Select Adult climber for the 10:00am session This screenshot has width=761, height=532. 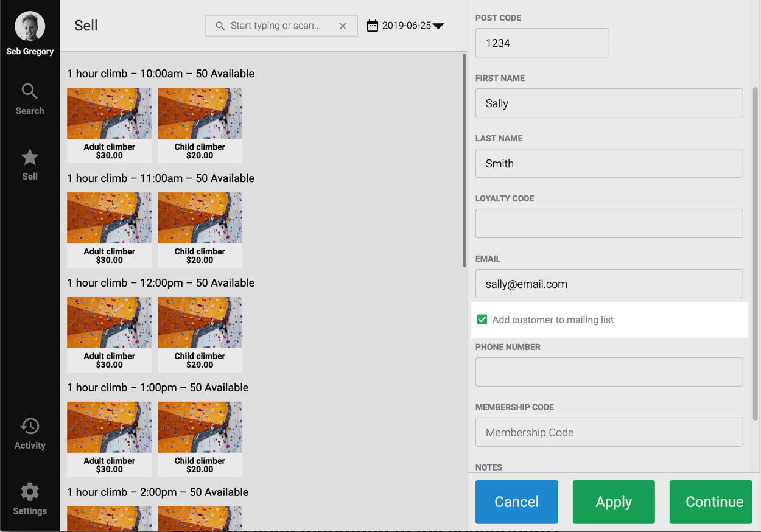pyautogui.click(x=110, y=125)
